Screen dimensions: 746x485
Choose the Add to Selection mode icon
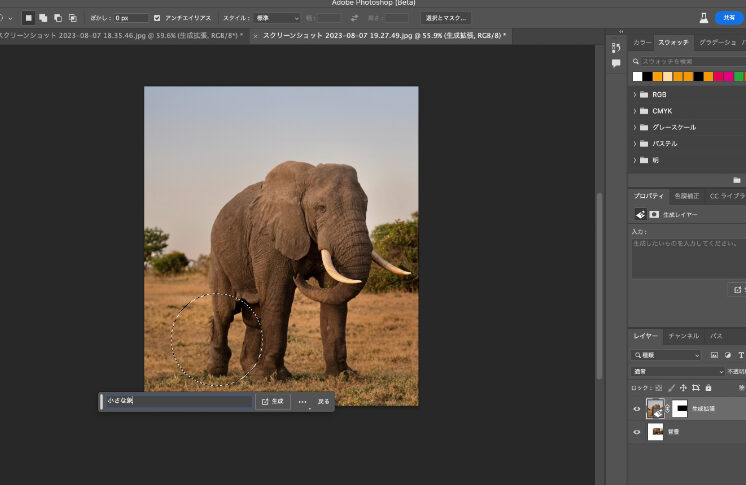click(x=43, y=18)
